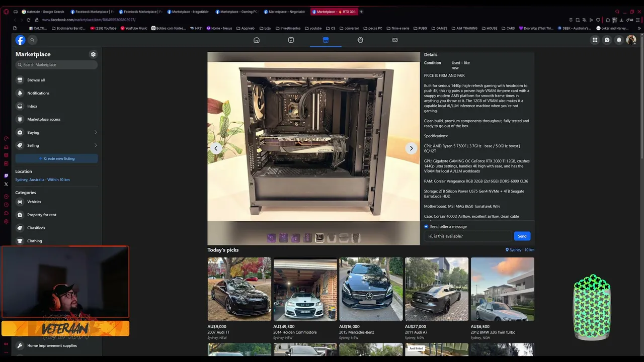This screenshot has height=362, width=644.
Task: Open the GAMES bookmark folder
Action: click(439, 28)
